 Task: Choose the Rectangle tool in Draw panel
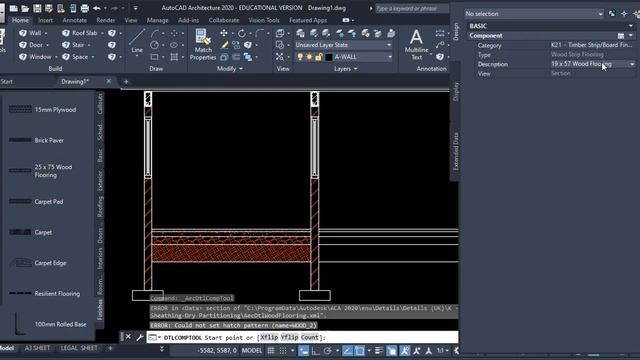tap(154, 57)
